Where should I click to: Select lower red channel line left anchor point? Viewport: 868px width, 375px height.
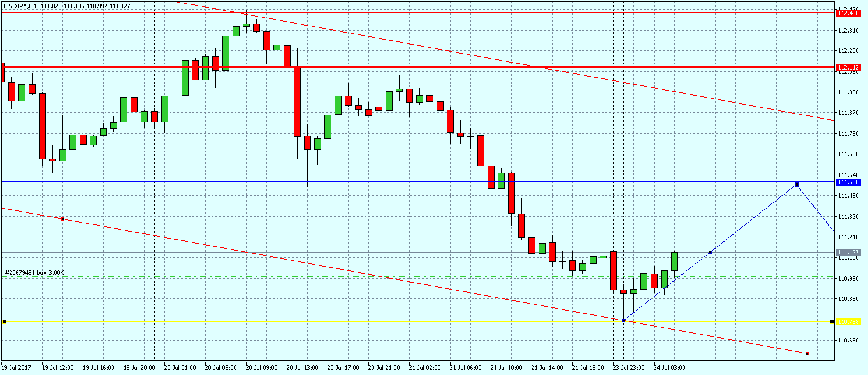(x=62, y=219)
